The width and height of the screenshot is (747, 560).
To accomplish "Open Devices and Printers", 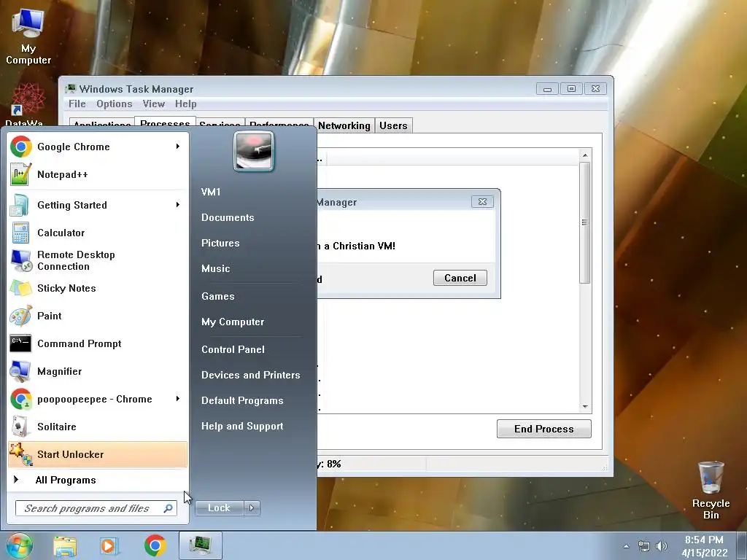I will (x=251, y=376).
